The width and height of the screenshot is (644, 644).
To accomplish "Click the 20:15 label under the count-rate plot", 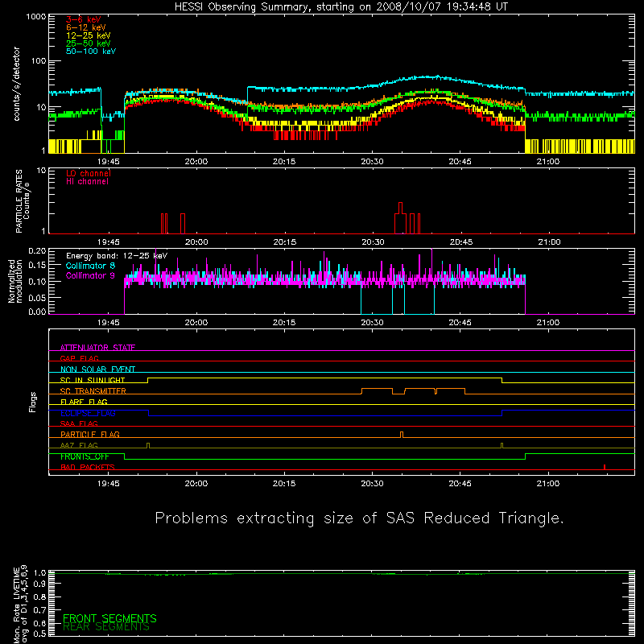I will [x=284, y=162].
